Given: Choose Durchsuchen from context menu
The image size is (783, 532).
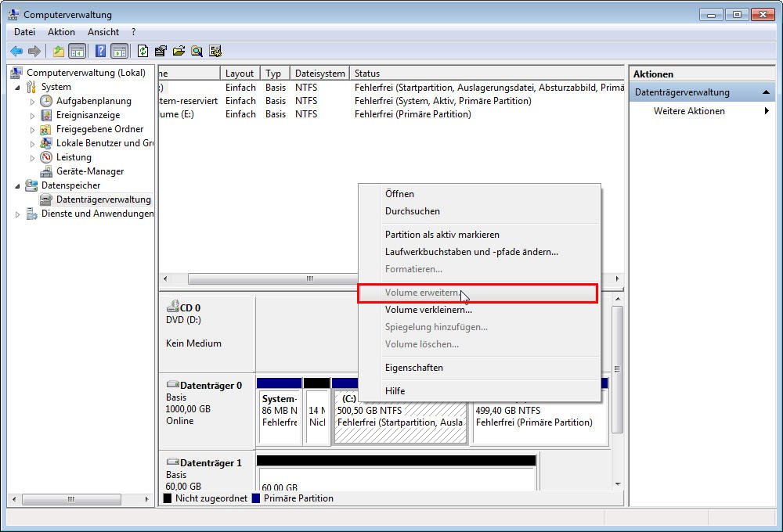Looking at the screenshot, I should tap(479, 211).
